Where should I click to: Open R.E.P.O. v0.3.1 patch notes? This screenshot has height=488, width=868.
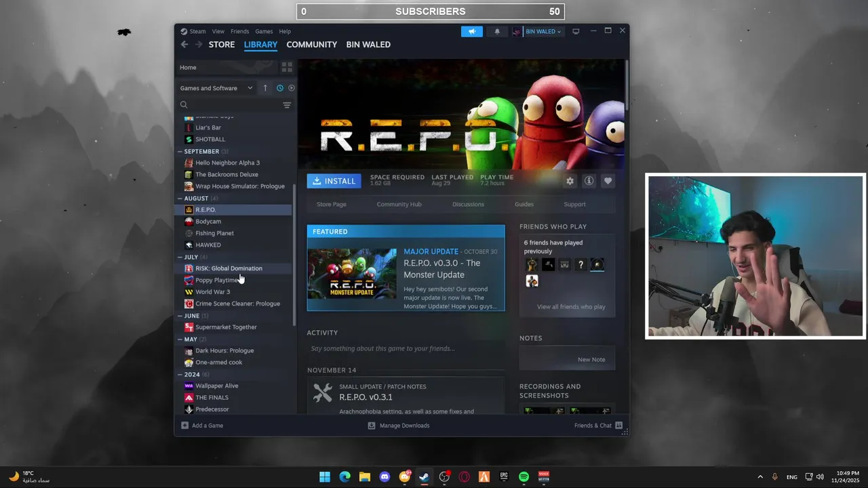point(366,397)
